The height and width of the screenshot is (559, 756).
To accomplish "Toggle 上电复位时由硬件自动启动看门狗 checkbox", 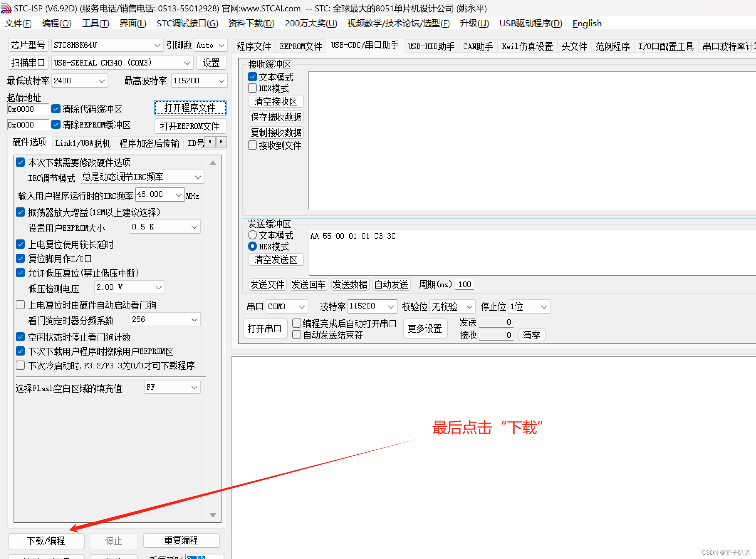I will point(21,305).
